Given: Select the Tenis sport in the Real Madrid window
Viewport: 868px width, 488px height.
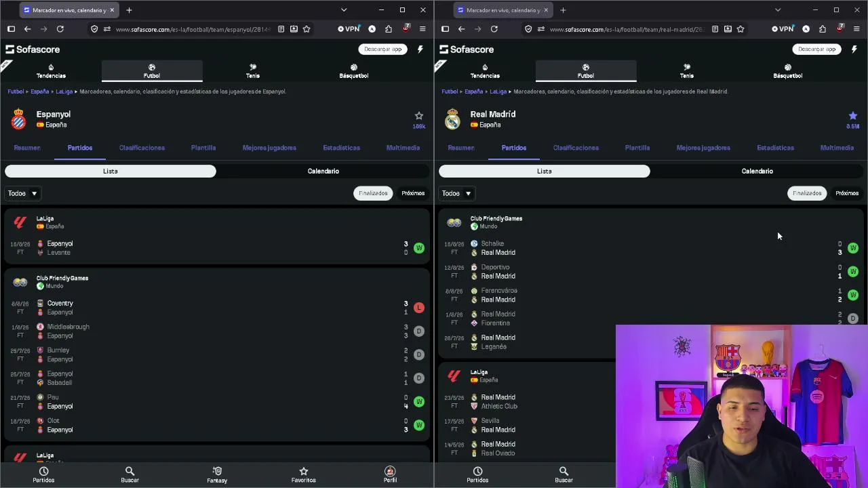Looking at the screenshot, I should pyautogui.click(x=687, y=71).
